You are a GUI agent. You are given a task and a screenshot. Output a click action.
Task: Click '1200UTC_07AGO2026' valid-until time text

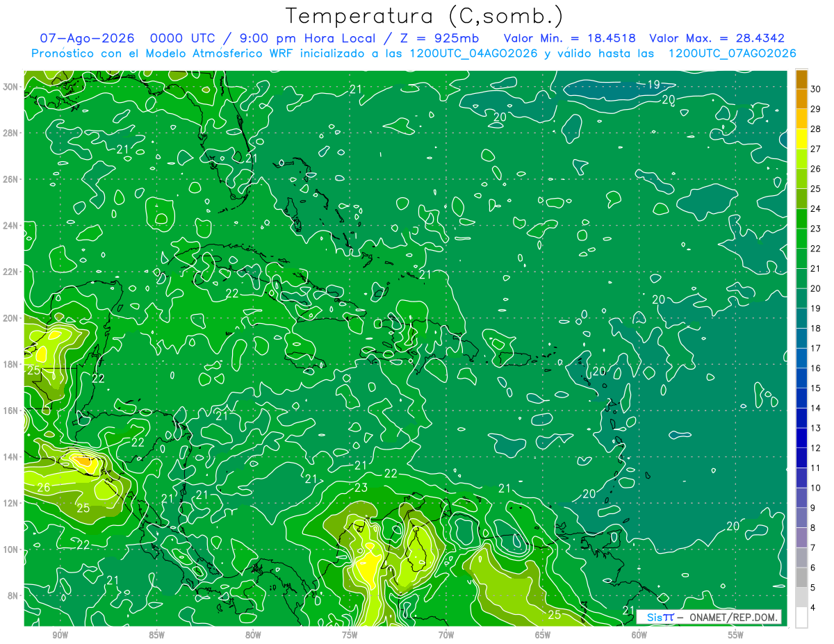[732, 53]
